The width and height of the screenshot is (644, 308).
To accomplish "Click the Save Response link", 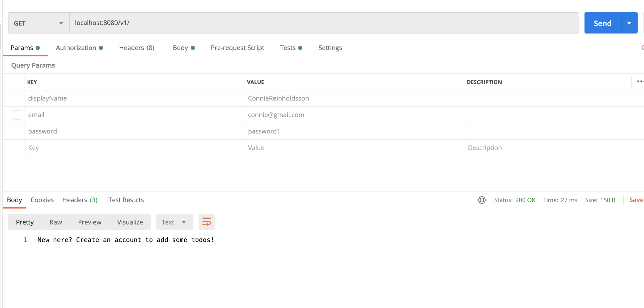I will point(636,200).
